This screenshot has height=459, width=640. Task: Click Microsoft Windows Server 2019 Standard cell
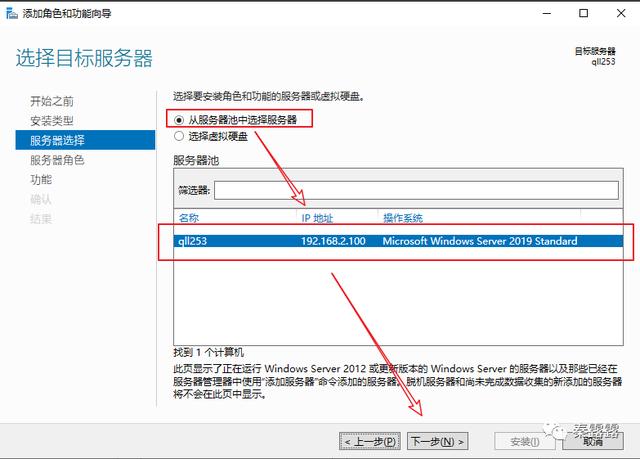pos(480,241)
